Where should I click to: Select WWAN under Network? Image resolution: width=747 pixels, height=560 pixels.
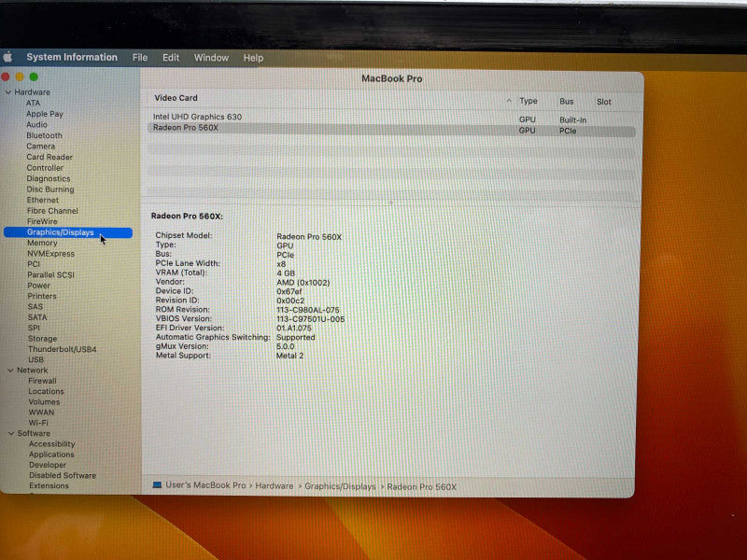click(x=41, y=412)
